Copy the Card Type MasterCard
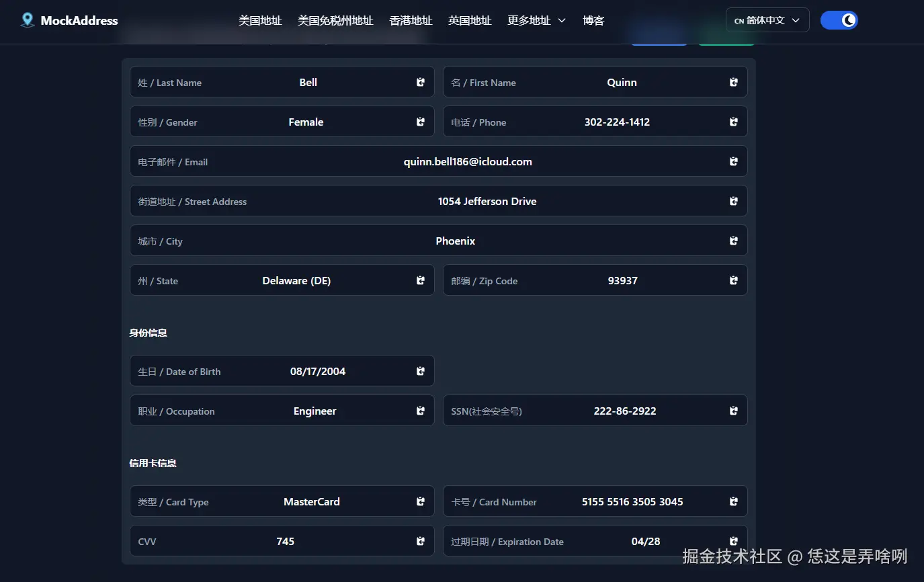Screen dimensions: 924x582 pos(421,502)
